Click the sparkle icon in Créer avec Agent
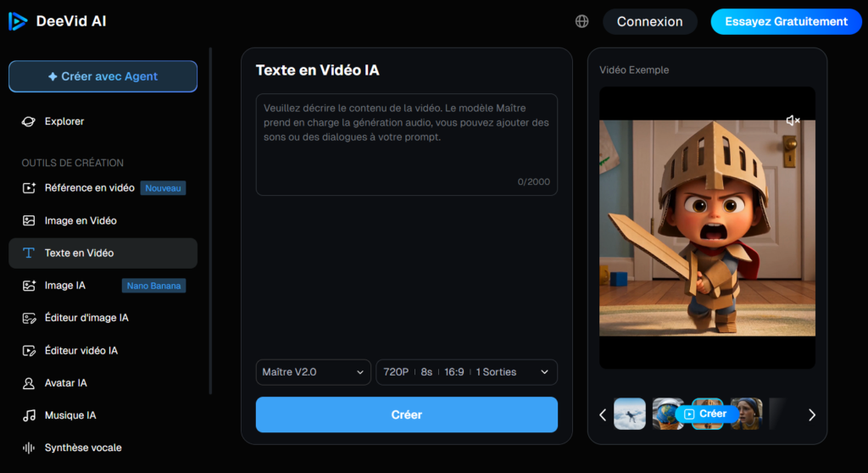 coord(53,76)
